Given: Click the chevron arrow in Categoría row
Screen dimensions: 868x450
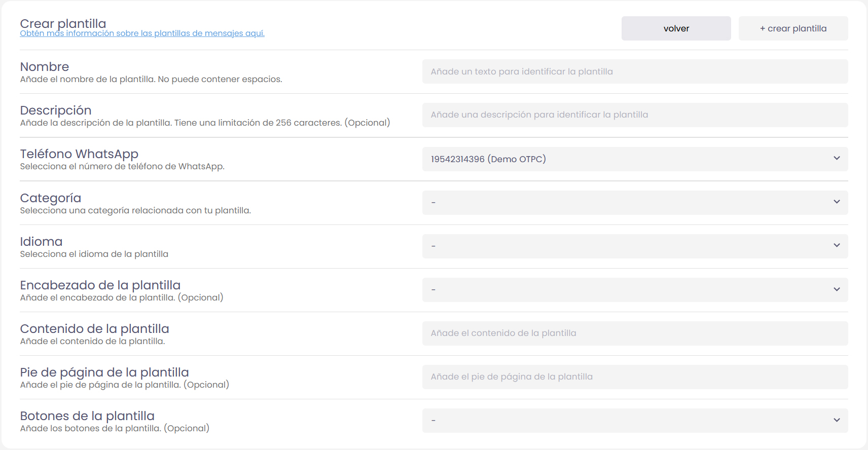Looking at the screenshot, I should pyautogui.click(x=837, y=202).
